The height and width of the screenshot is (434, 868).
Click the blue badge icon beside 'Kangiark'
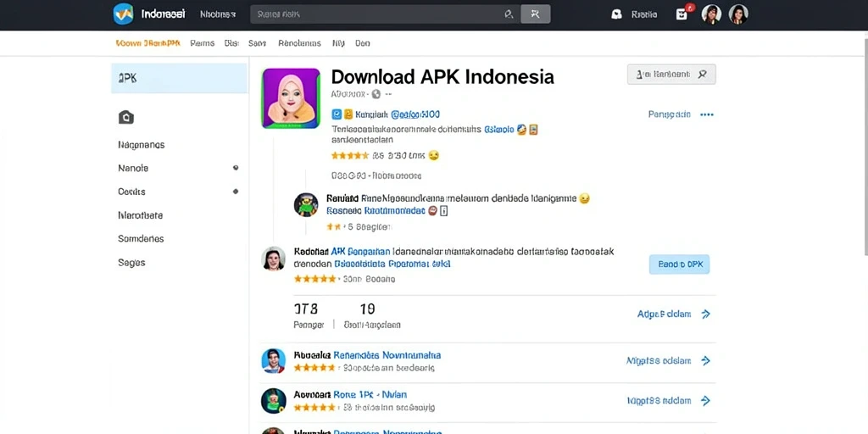(x=337, y=114)
